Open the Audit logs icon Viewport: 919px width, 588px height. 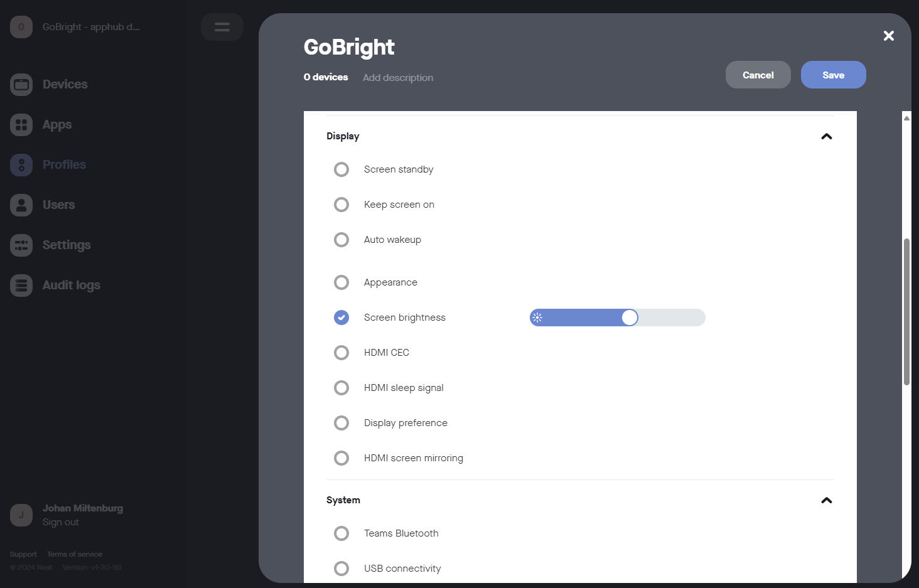pyautogui.click(x=21, y=286)
